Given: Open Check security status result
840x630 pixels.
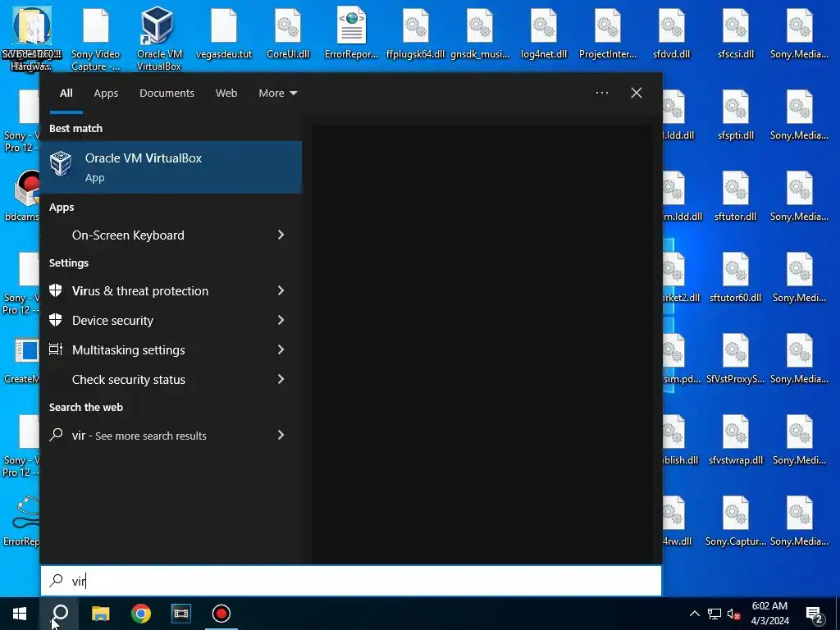Looking at the screenshot, I should [161, 379].
